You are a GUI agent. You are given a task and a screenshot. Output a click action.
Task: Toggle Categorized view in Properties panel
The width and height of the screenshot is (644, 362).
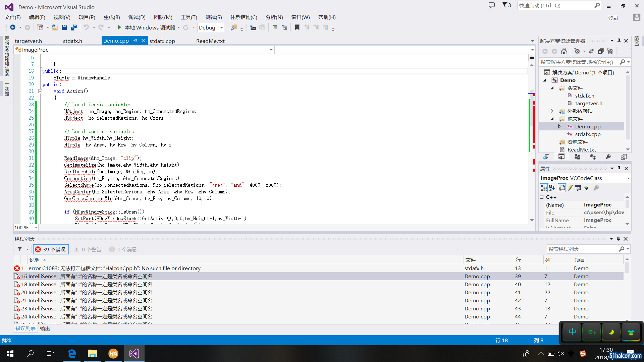[x=543, y=188]
